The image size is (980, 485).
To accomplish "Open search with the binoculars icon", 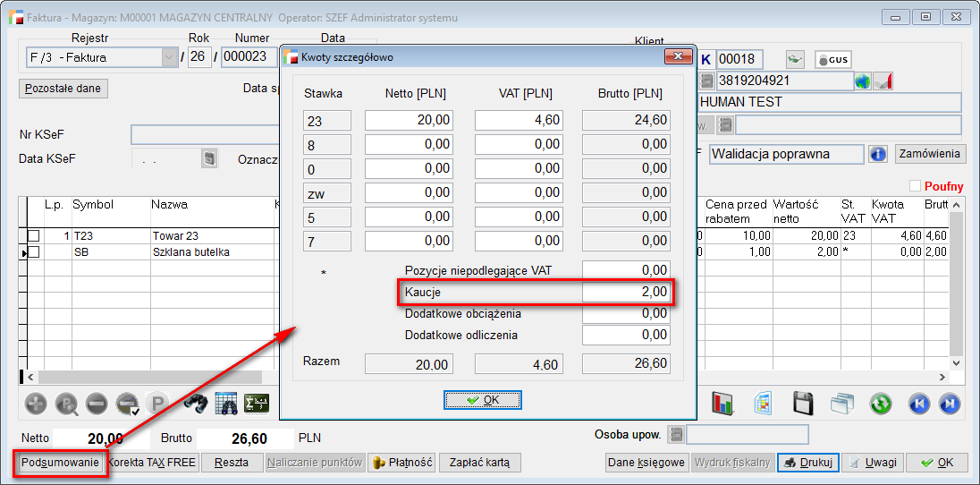I will point(196,404).
